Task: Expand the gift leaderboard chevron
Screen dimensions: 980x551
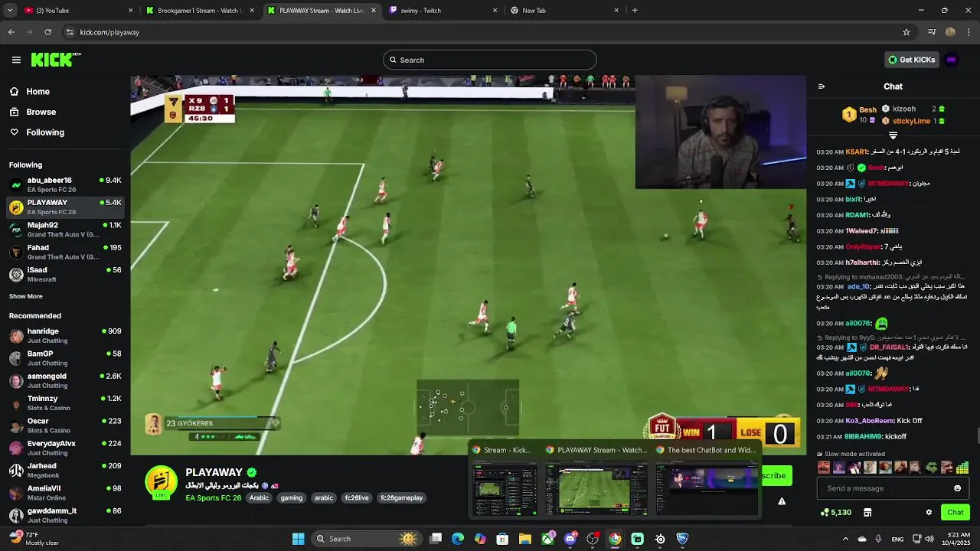Action: [893, 135]
